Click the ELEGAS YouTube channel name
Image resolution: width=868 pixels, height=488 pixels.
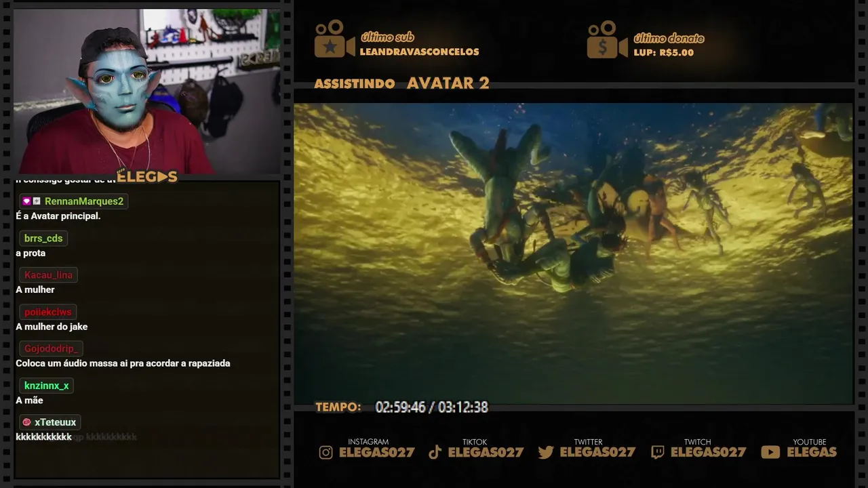pos(812,452)
